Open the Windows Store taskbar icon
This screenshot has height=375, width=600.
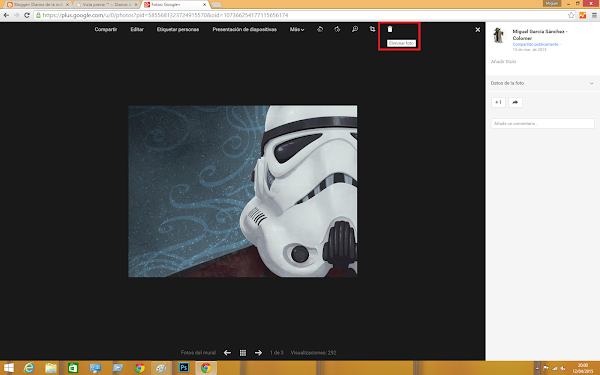[73, 368]
